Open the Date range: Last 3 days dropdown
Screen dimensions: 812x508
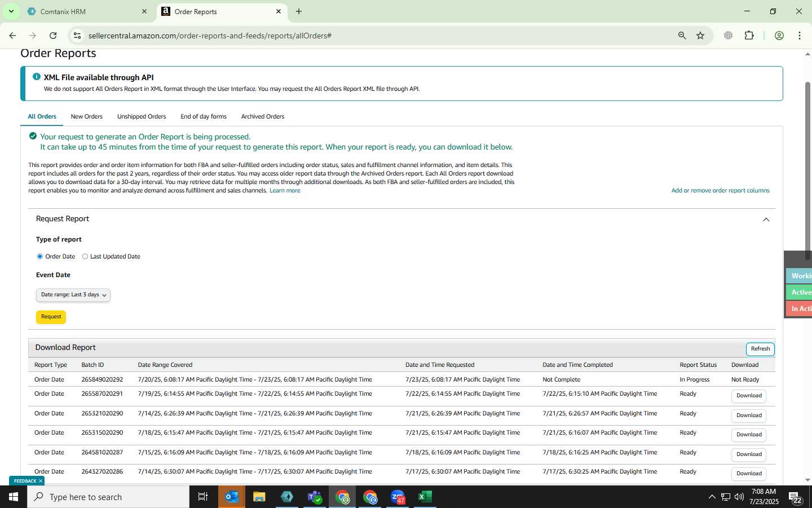click(73, 295)
